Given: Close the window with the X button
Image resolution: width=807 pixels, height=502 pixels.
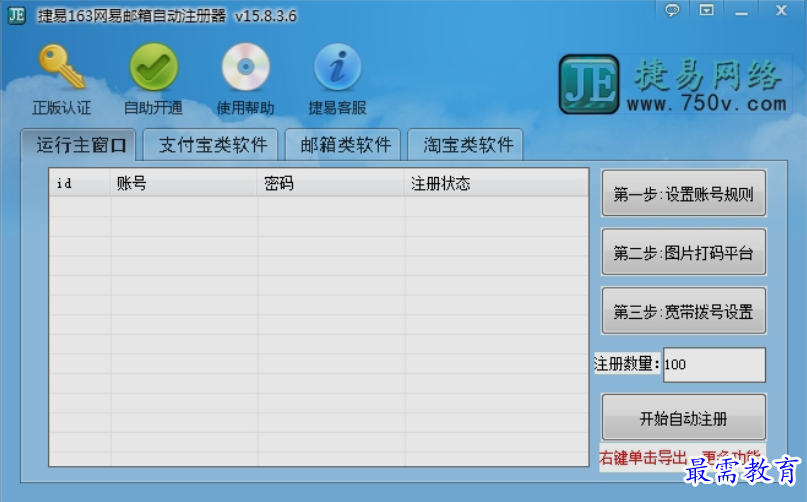Looking at the screenshot, I should (x=781, y=10).
